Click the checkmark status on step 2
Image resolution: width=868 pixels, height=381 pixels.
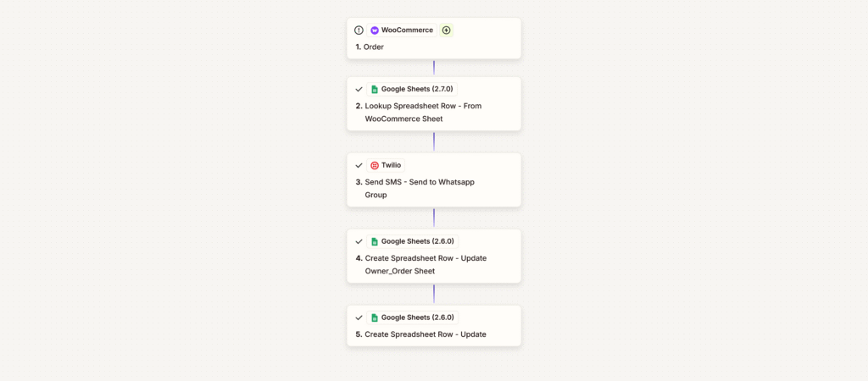[x=359, y=89]
